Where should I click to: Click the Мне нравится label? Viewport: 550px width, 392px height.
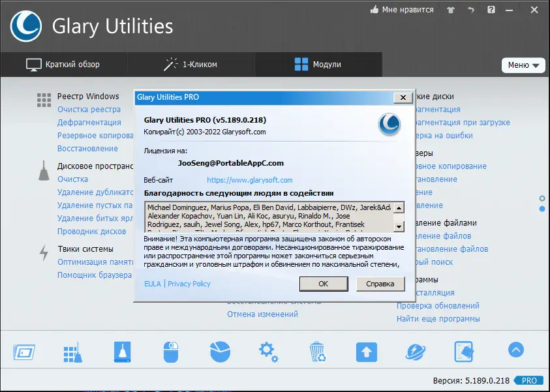[x=408, y=10]
